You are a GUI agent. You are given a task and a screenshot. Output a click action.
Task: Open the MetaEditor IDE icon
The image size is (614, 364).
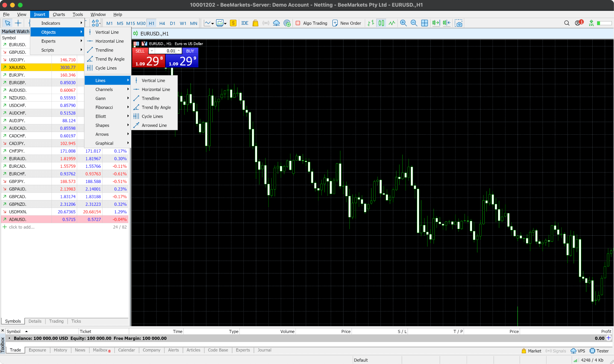245,23
